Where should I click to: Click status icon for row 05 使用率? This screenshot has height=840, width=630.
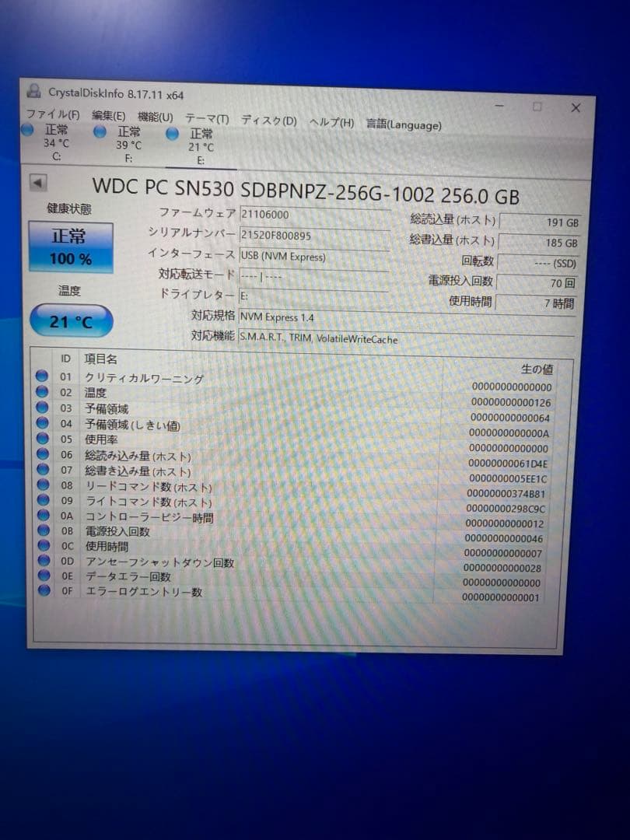[x=43, y=438]
